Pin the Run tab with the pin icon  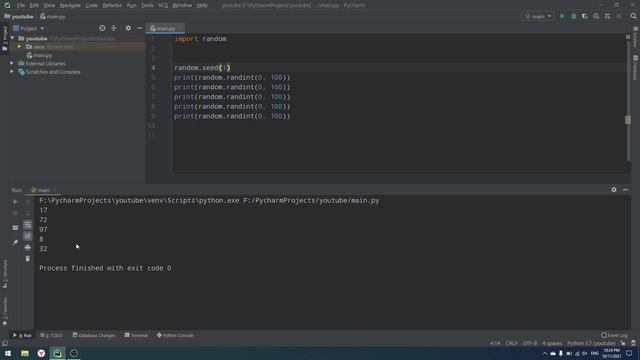pyautogui.click(x=15, y=242)
